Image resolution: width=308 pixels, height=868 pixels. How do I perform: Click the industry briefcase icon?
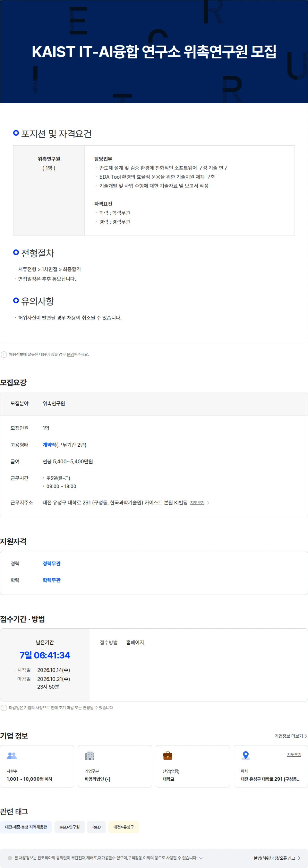tap(167, 756)
